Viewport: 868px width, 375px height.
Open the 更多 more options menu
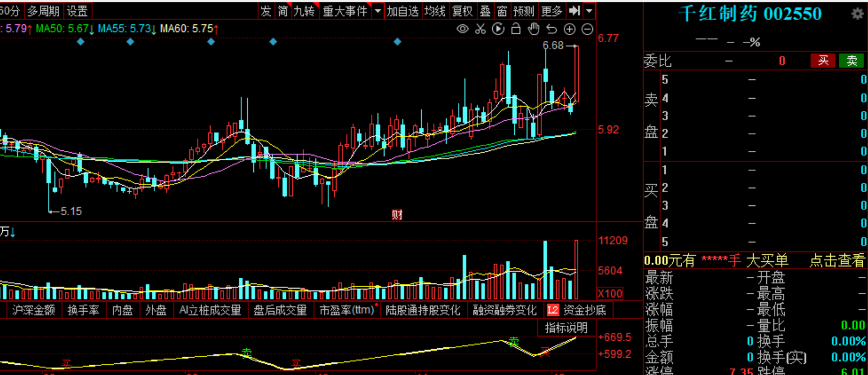click(x=552, y=11)
